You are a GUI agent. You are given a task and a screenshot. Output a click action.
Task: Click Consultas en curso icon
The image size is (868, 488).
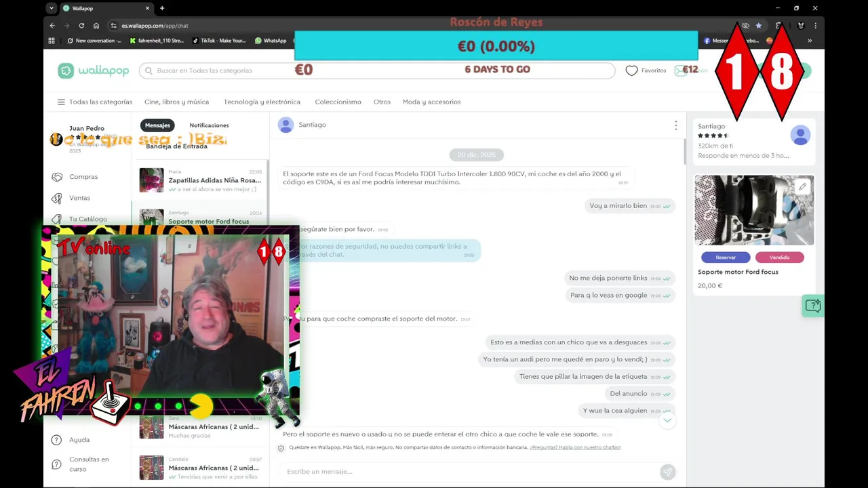coord(56,464)
